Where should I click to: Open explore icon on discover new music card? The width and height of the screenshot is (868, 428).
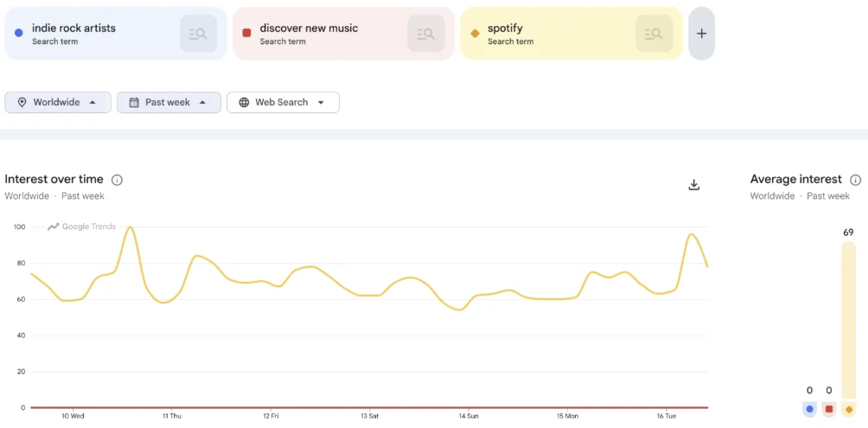pyautogui.click(x=425, y=34)
